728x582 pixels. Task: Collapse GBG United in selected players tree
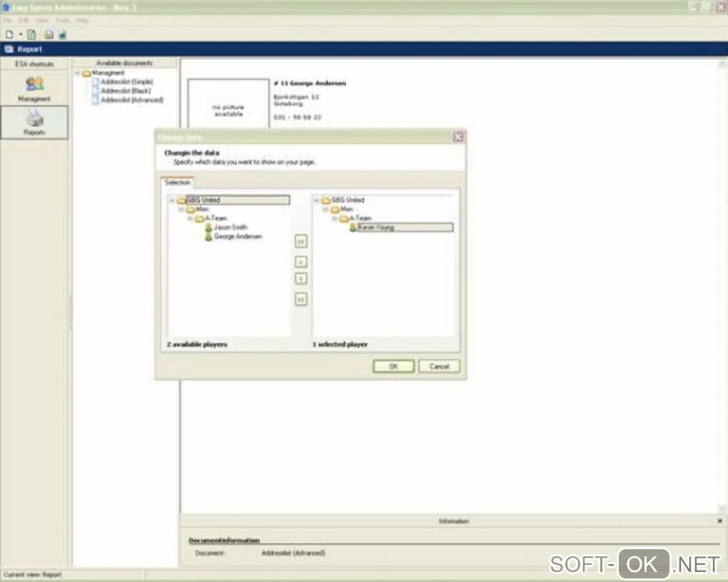pyautogui.click(x=317, y=200)
